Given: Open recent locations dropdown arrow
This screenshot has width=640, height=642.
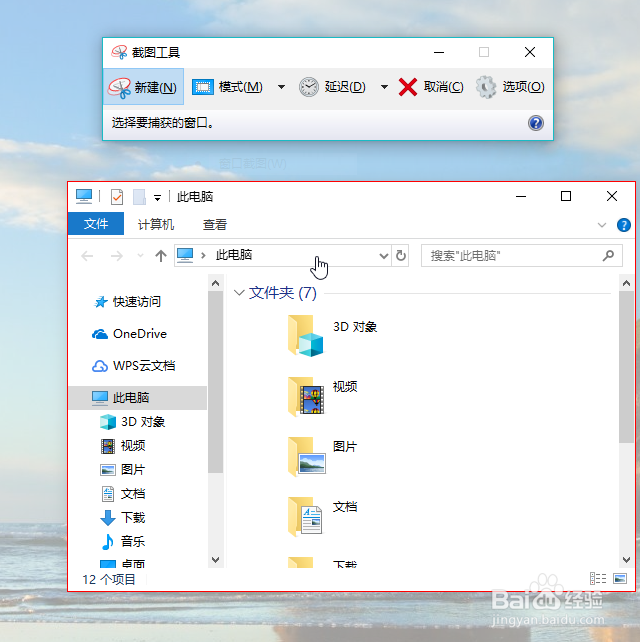Looking at the screenshot, I should [x=140, y=255].
